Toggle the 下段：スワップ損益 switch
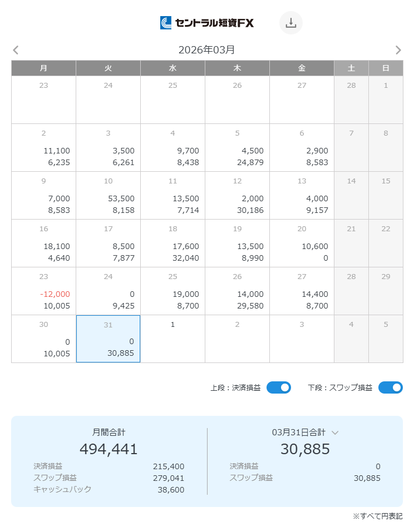The width and height of the screenshot is (414, 532). [390, 387]
